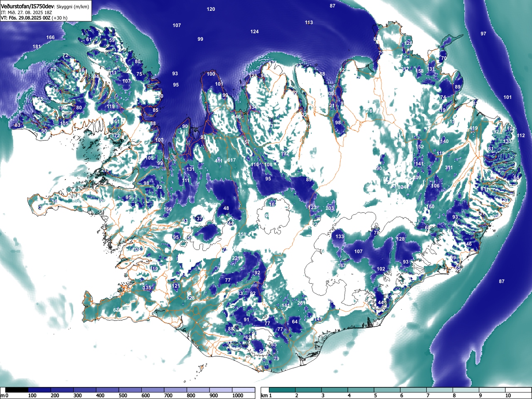Click the '700' tick label on the legend
The image size is (532, 399).
pyautogui.click(x=168, y=396)
